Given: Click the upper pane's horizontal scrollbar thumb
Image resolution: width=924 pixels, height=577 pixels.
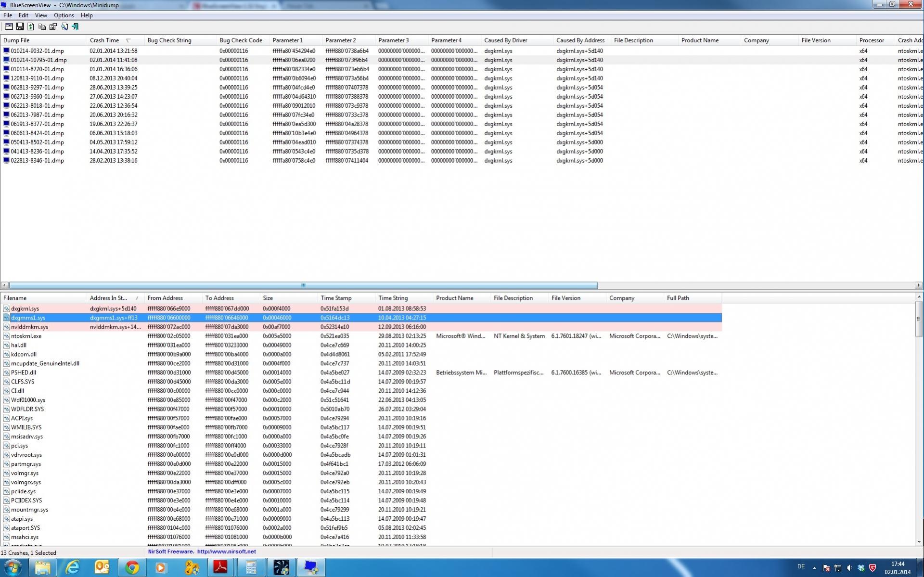Looking at the screenshot, I should tap(303, 285).
